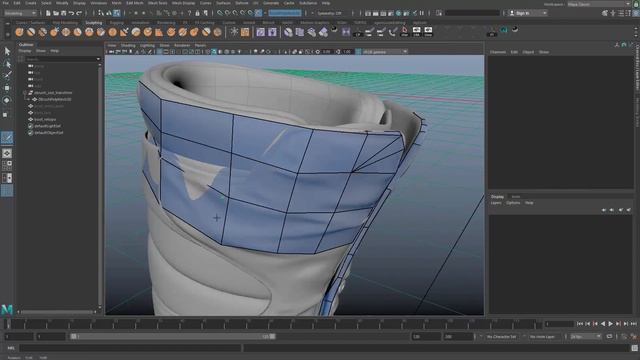This screenshot has height=360, width=640.
Task: Select the Knife sculpting brush with triangle shape
Action: click(x=159, y=32)
